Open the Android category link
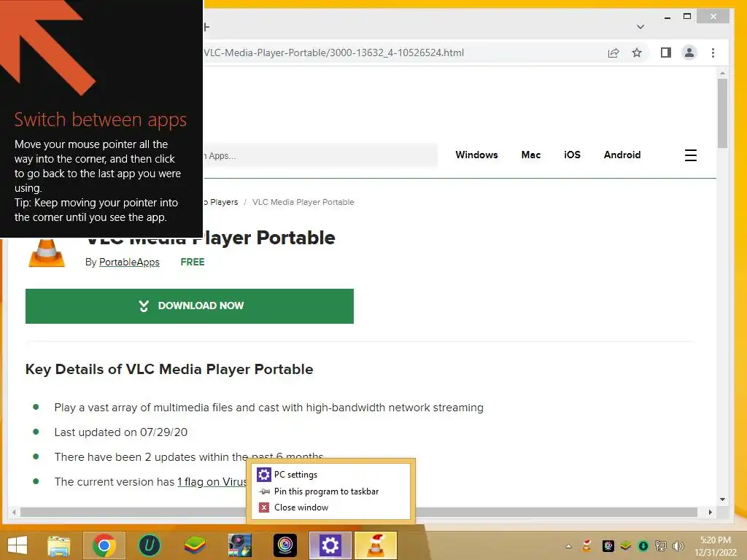Image resolution: width=747 pixels, height=560 pixels. (622, 155)
